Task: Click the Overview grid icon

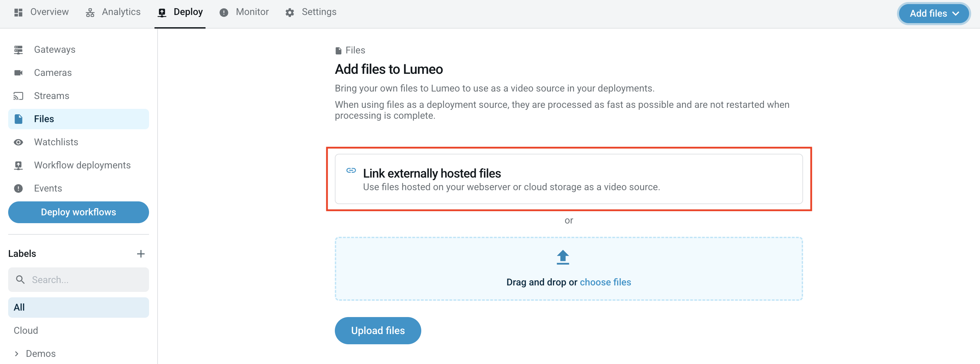Action: click(18, 13)
